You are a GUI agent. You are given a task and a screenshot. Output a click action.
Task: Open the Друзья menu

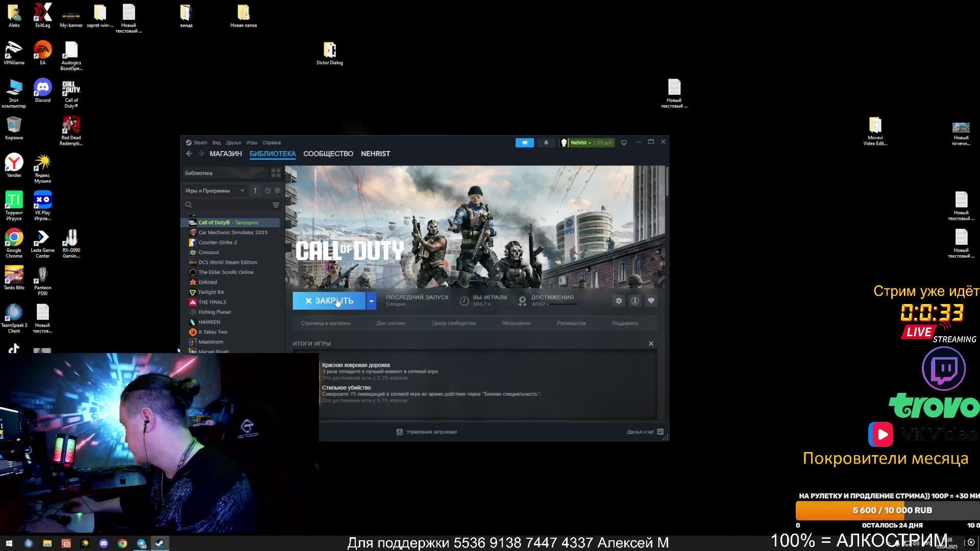point(233,143)
